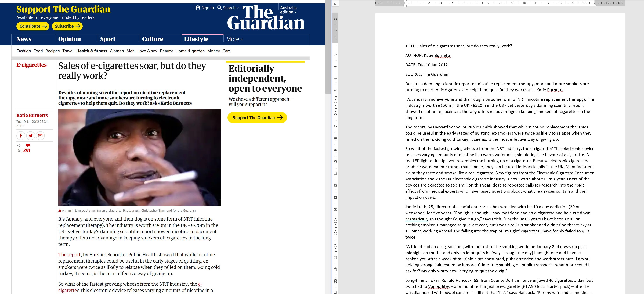Select the Health and fitness subcategory link
644x294 pixels.
[x=91, y=51]
